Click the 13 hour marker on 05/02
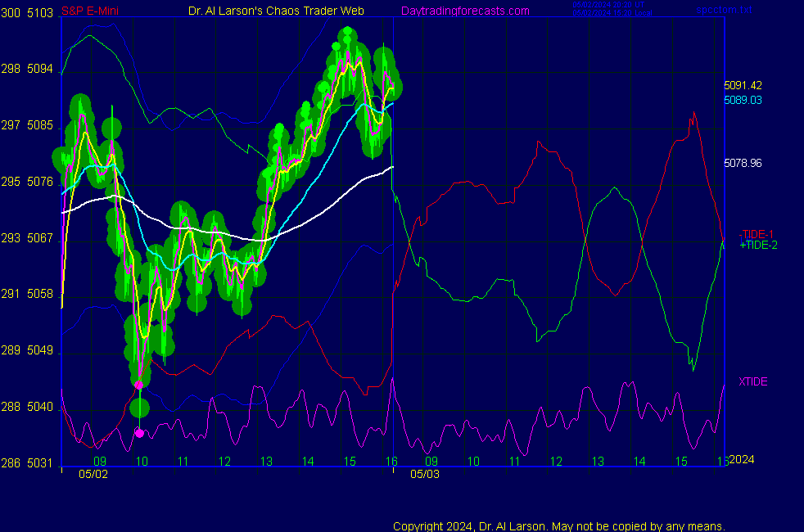 265,462
